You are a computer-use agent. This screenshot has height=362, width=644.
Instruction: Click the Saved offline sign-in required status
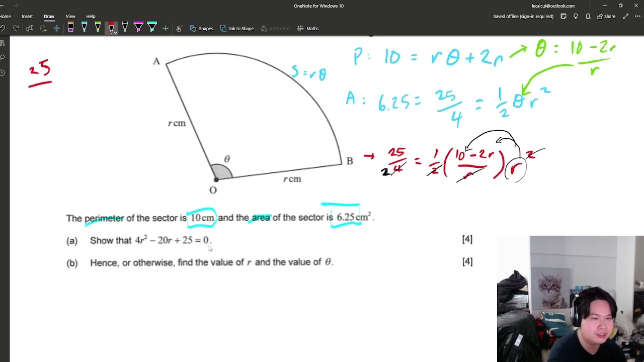coord(523,17)
